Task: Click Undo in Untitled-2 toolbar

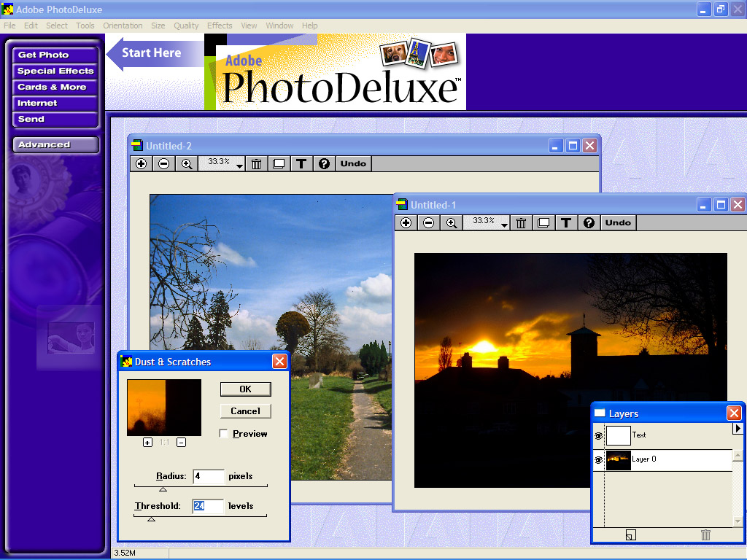Action: (354, 164)
